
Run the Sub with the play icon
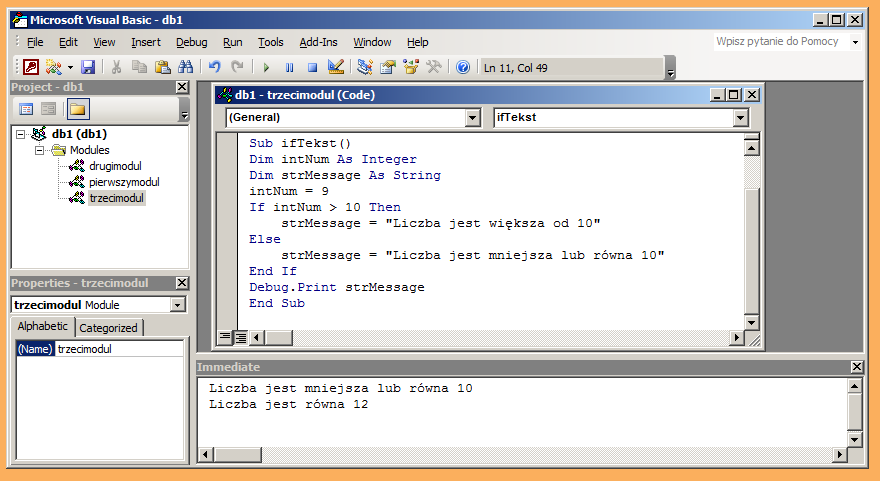tap(267, 67)
